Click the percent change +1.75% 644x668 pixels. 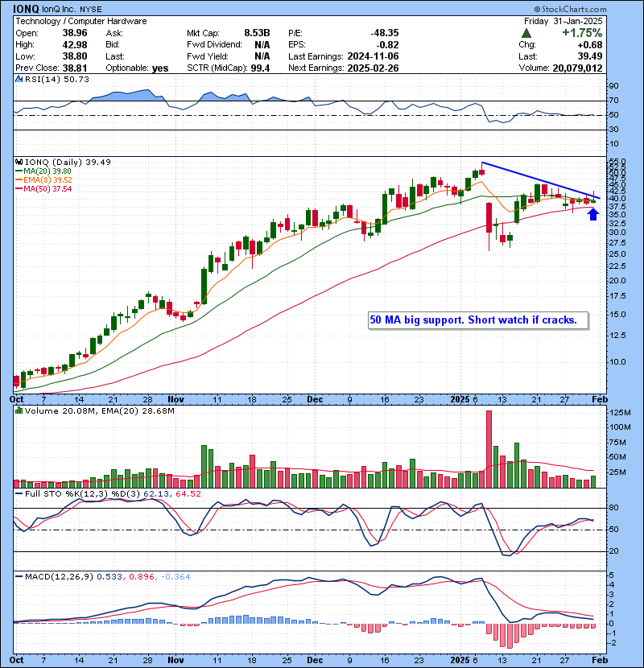click(x=582, y=33)
